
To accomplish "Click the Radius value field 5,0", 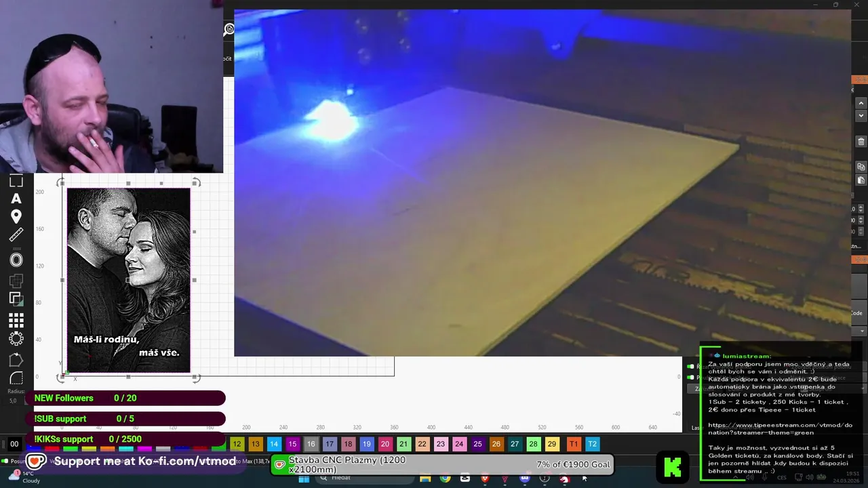I will 13,401.
